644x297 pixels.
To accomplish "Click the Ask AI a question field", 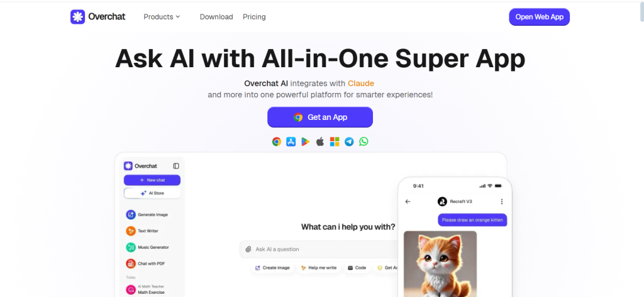I will [x=319, y=249].
